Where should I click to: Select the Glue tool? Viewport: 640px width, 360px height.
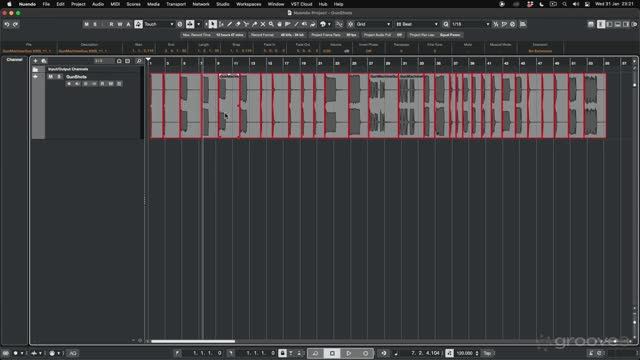coord(255,24)
